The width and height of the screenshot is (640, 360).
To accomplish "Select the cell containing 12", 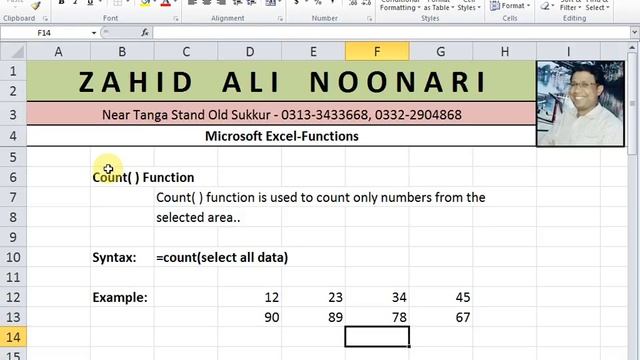I will pos(250,297).
